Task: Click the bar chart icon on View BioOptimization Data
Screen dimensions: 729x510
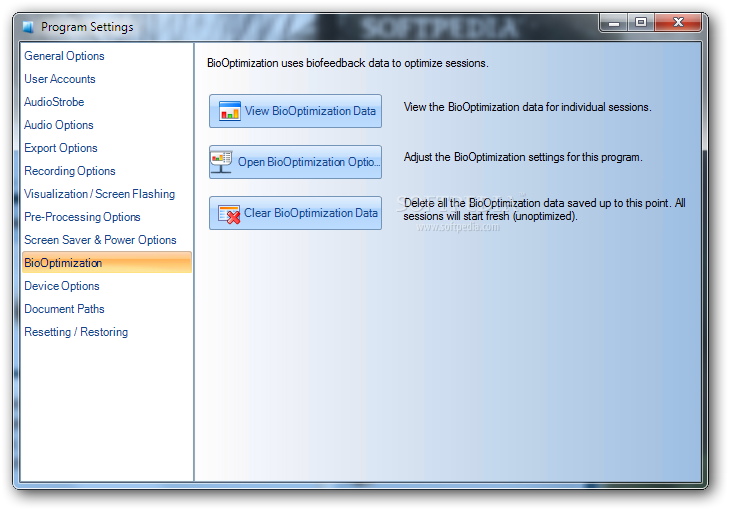Action: coord(229,111)
